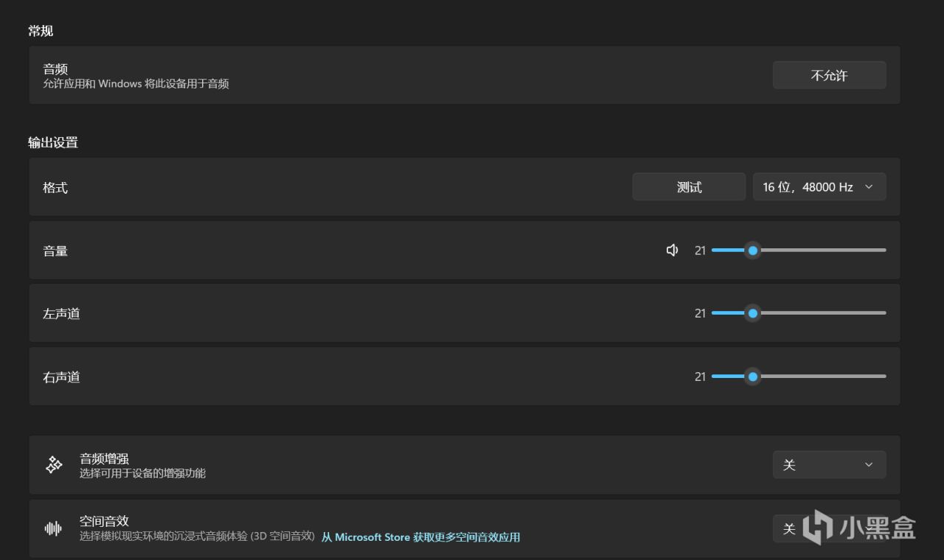
Task: Open the Microsoft Store spatial sound apps link
Action: [x=420, y=537]
